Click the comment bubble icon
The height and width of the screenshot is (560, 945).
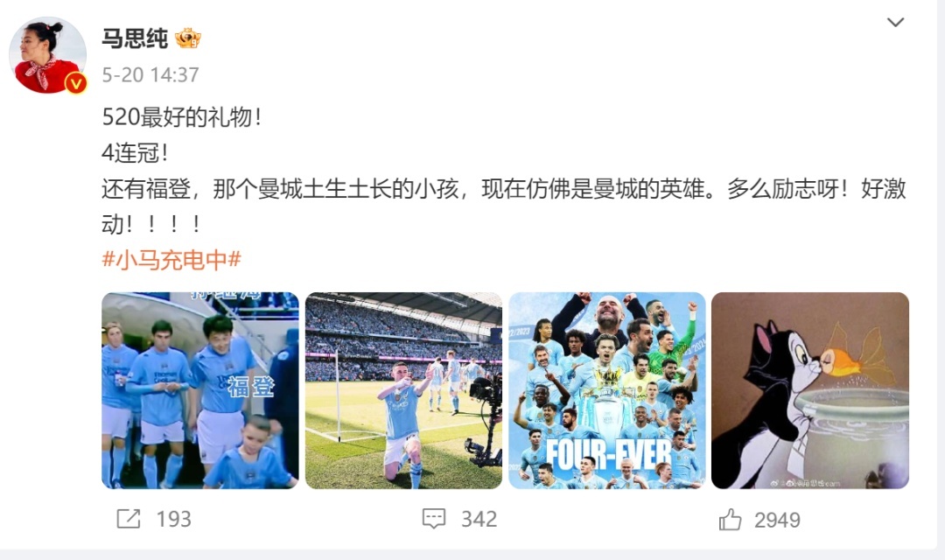click(x=434, y=519)
